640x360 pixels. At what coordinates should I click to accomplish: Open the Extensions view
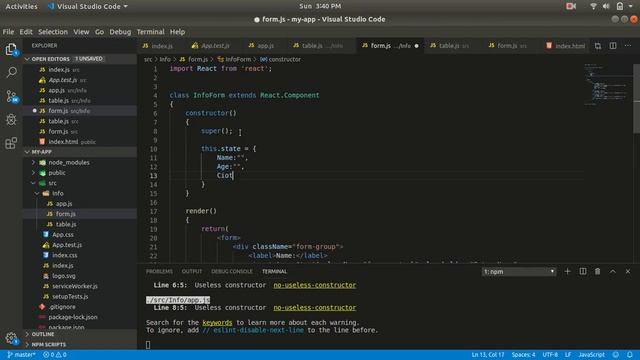[x=11, y=143]
